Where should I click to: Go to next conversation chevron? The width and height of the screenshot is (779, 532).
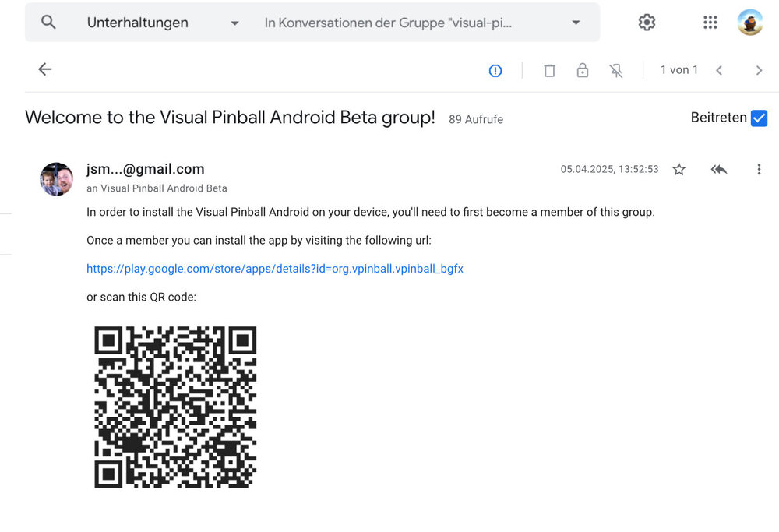(x=759, y=71)
